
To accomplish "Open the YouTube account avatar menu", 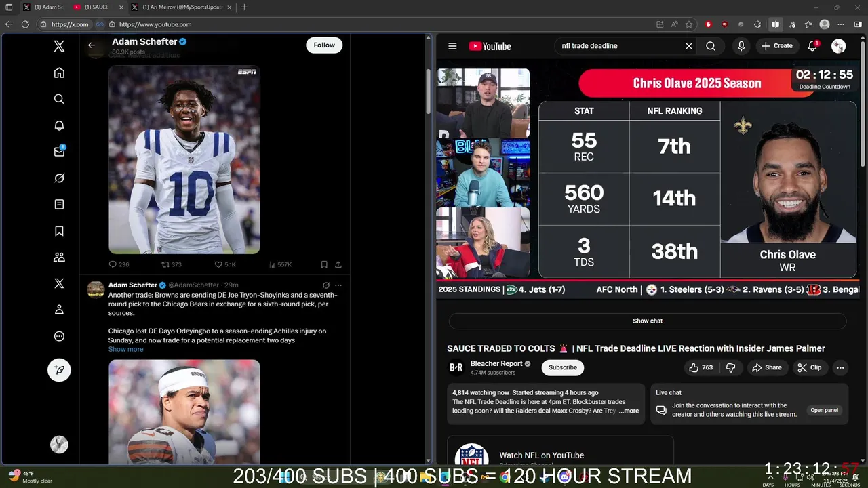I will (839, 46).
